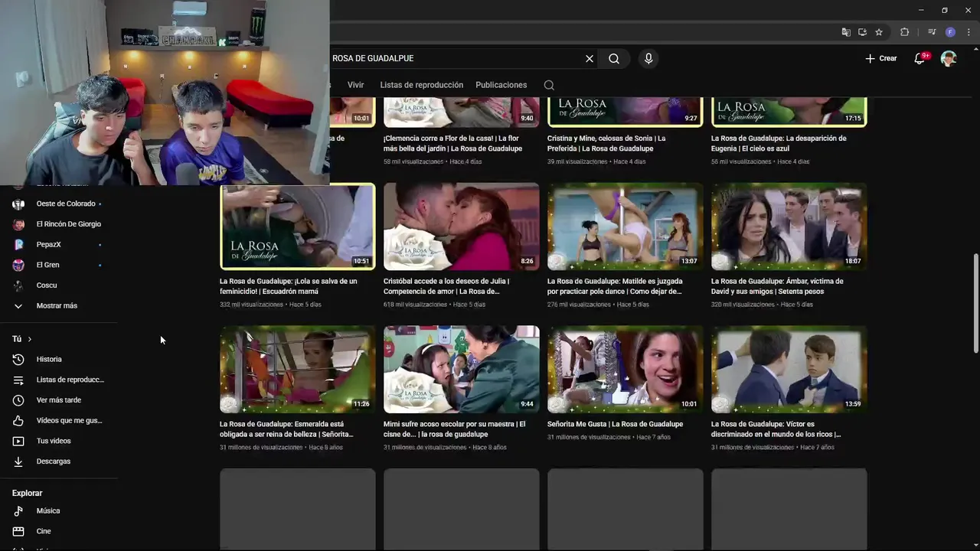The height and width of the screenshot is (551, 980).
Task: Open the Víctor es discriminado thumbnail
Action: [x=789, y=370]
